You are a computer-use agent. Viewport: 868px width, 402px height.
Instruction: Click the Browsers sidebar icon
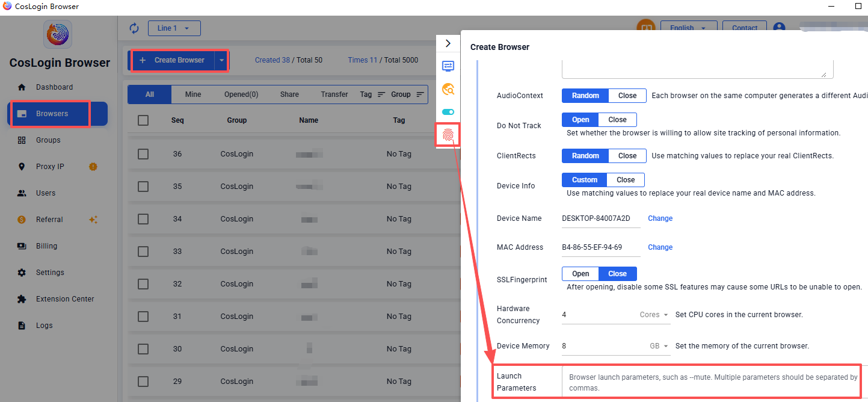(x=22, y=114)
